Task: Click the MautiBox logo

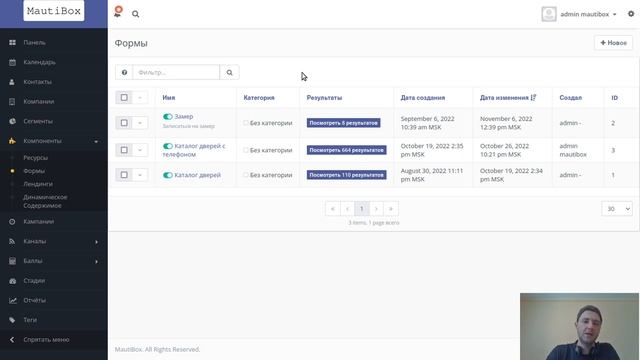Action: point(53,11)
